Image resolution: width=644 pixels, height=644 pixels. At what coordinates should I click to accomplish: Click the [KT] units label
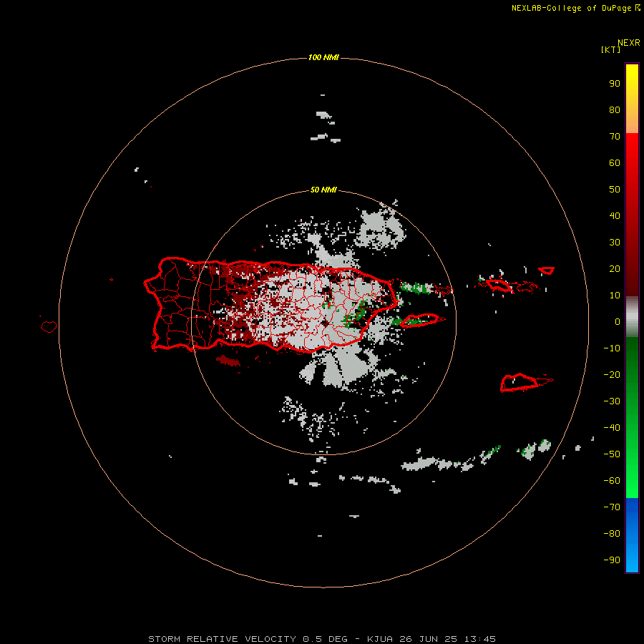(611, 49)
